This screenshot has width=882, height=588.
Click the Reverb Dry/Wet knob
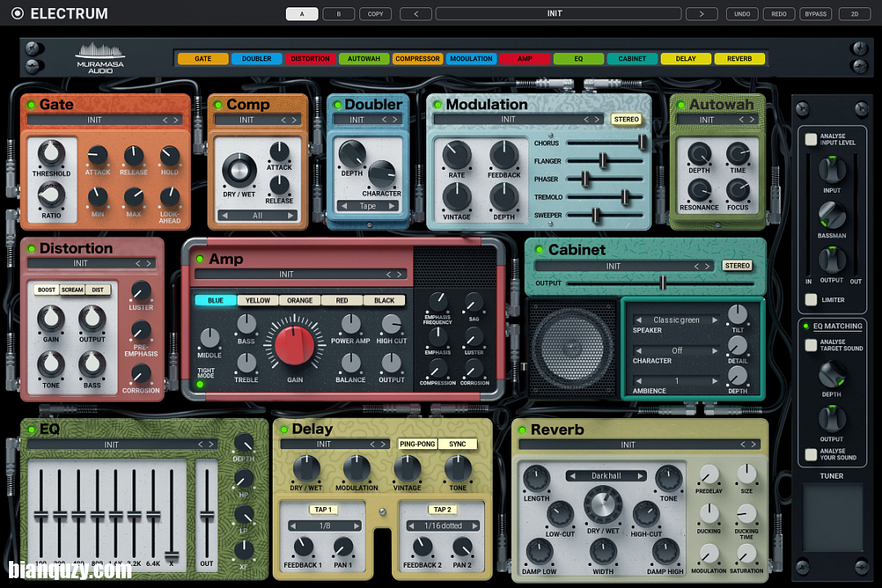(x=603, y=505)
